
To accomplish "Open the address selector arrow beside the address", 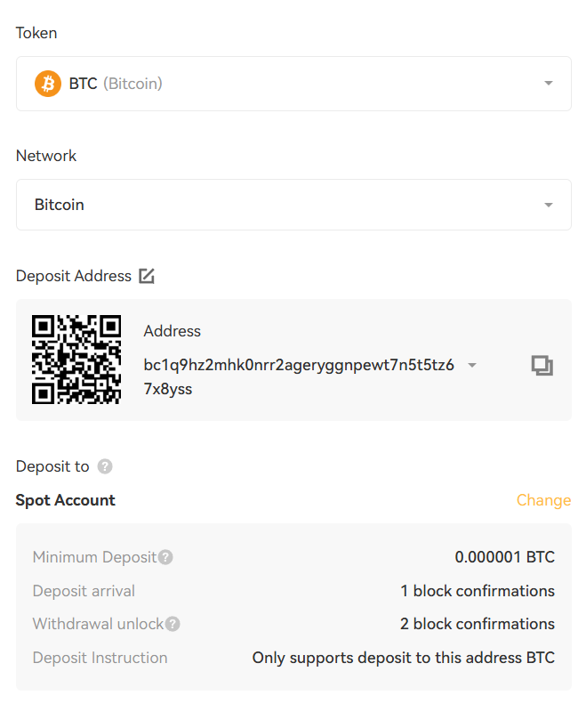I will pos(472,366).
